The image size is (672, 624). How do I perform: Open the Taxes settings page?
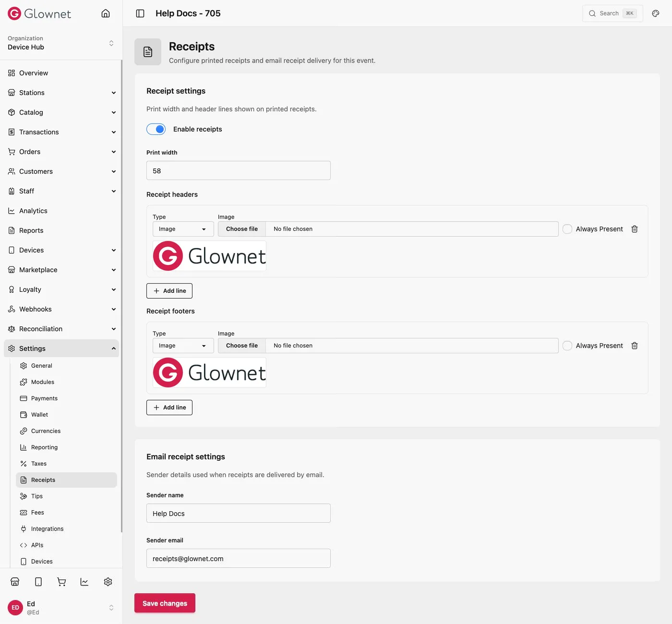coord(66,464)
